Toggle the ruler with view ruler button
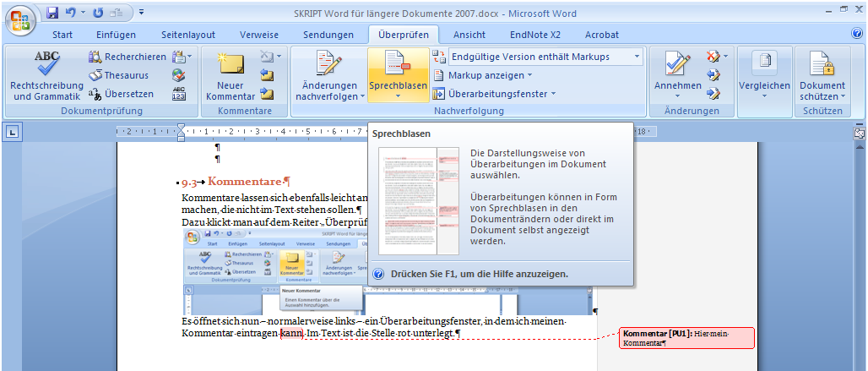This screenshot has height=371, width=868. pyautogui.click(x=860, y=133)
